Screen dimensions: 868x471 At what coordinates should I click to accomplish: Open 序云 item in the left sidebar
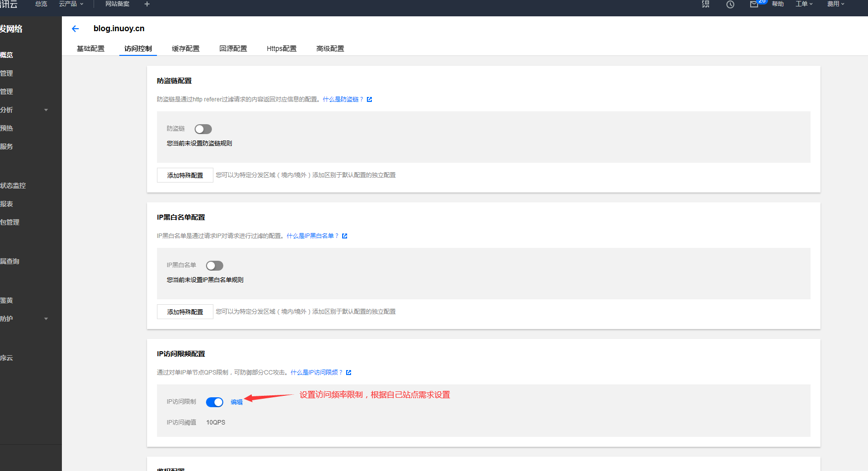click(6, 358)
